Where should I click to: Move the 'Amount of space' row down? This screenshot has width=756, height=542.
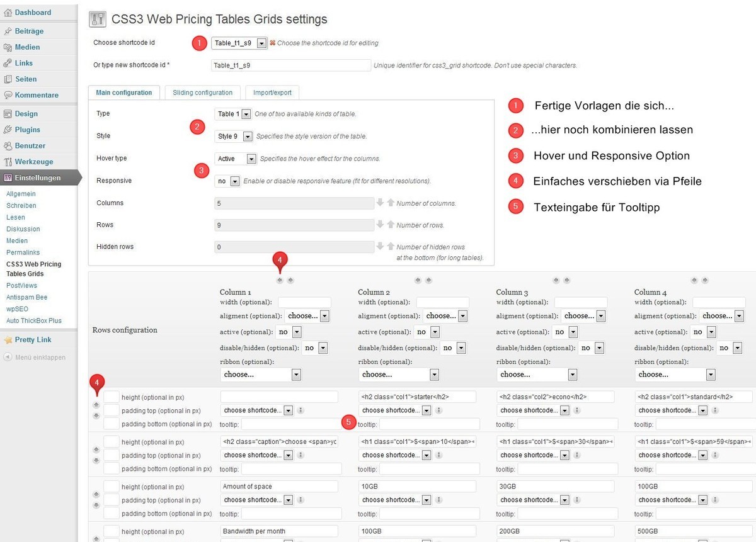[x=96, y=505]
